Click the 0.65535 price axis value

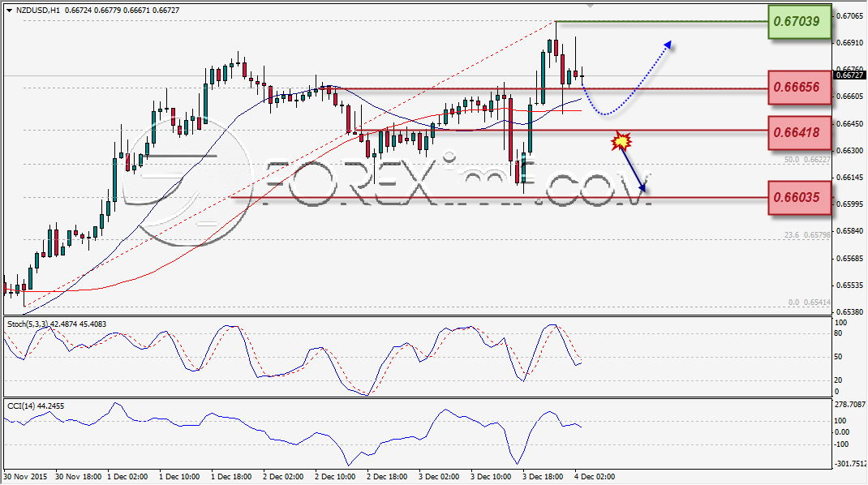(849, 285)
